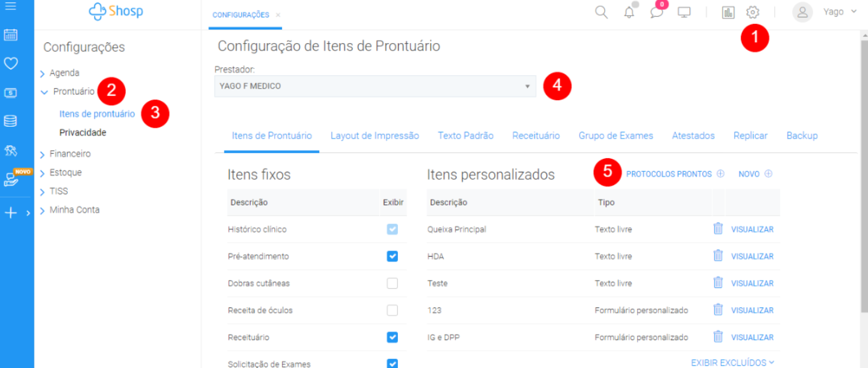This screenshot has width=868, height=368.
Task: Expand the Financeiro settings section
Action: (70, 154)
